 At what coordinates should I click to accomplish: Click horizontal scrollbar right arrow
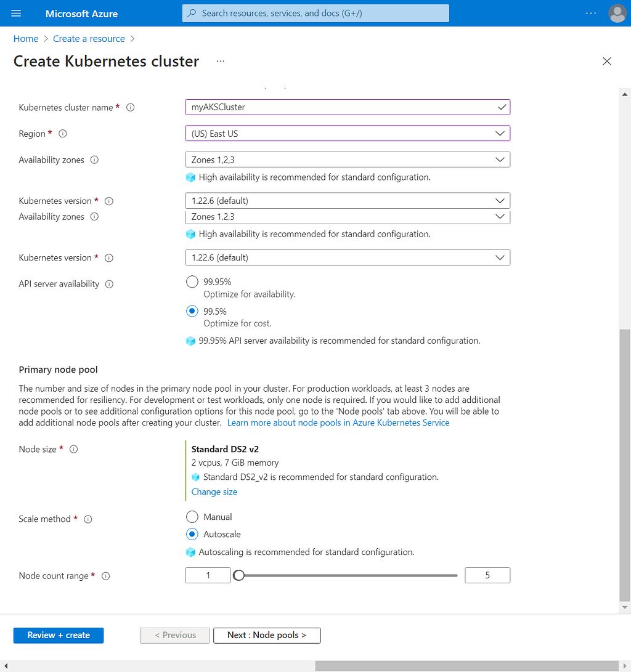pyautogui.click(x=625, y=666)
